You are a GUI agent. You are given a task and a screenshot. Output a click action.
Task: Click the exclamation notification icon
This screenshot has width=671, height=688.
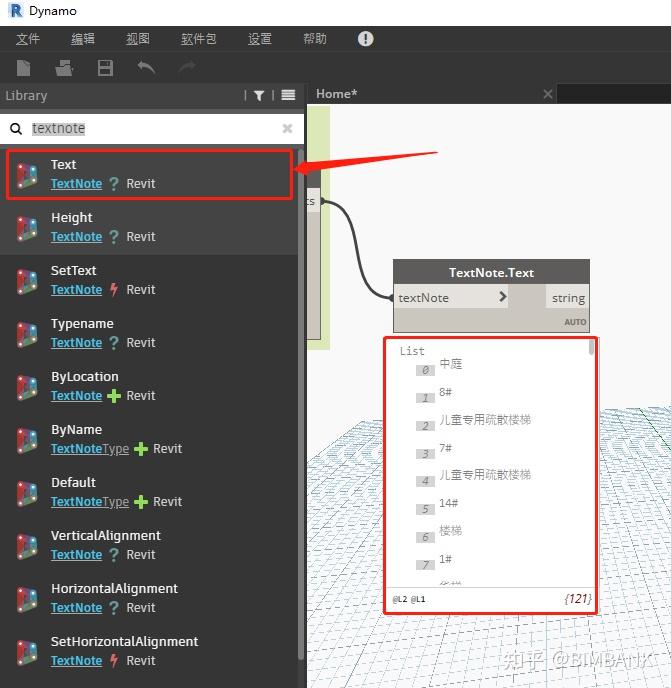[365, 39]
